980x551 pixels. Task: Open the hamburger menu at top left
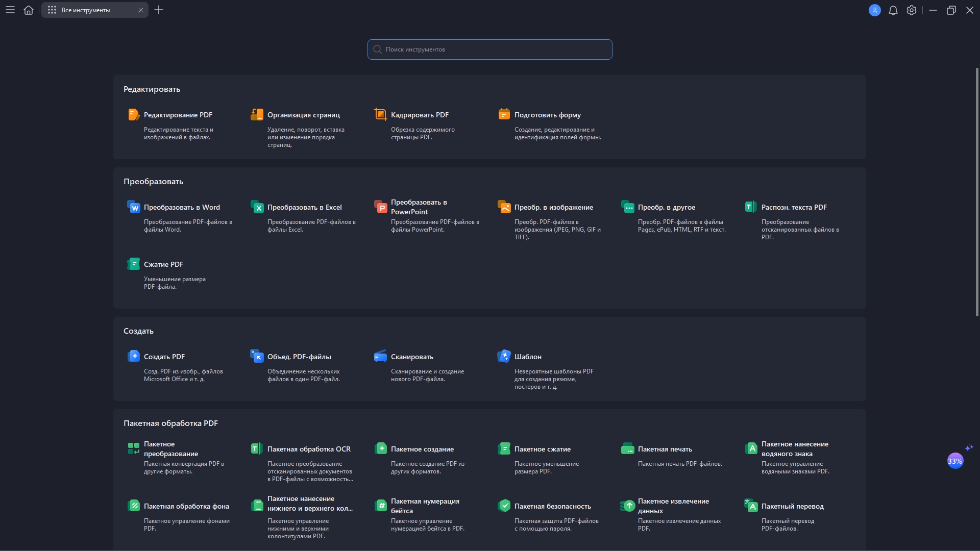pyautogui.click(x=10, y=10)
